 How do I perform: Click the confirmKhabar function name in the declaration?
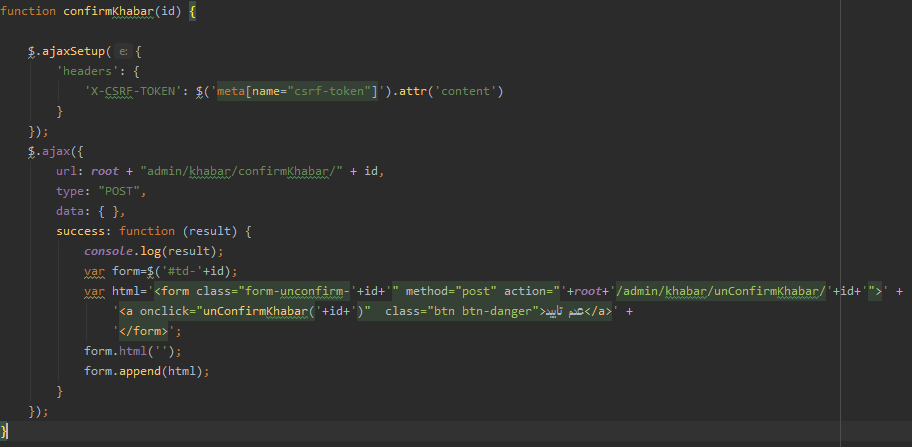(108, 11)
